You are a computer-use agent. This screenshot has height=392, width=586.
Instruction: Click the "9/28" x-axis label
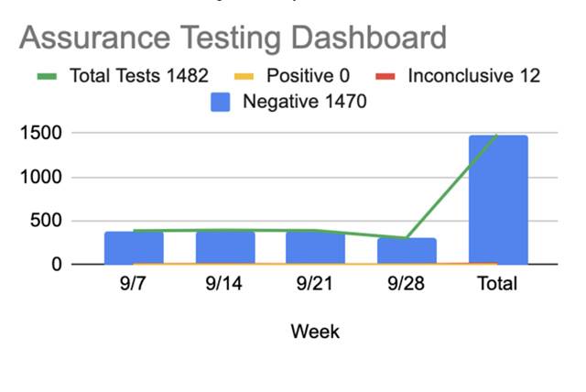(x=407, y=283)
